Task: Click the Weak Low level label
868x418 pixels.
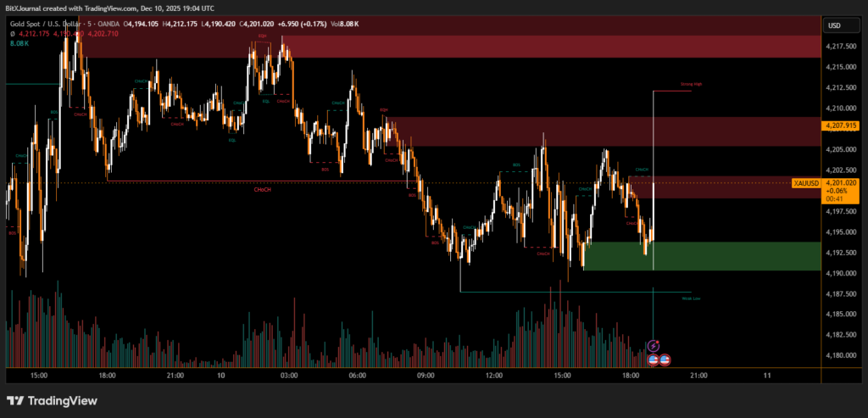Action: coord(692,298)
